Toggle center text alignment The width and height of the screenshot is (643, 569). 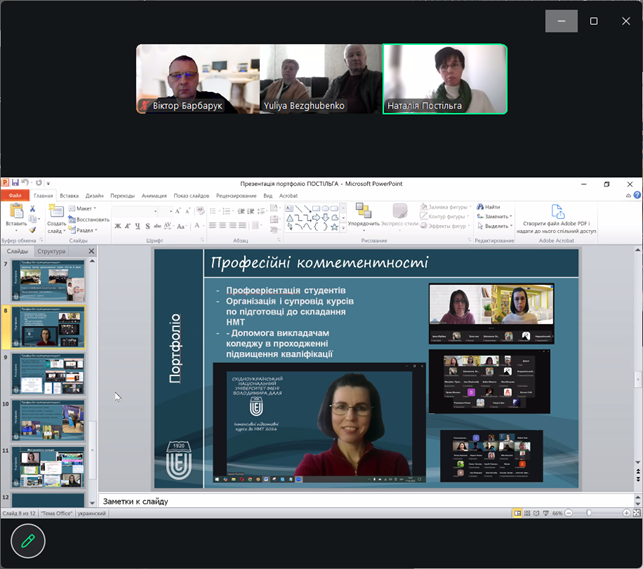click(223, 225)
